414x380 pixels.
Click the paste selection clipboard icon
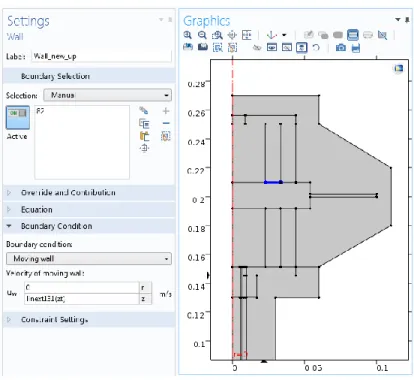[x=144, y=136]
